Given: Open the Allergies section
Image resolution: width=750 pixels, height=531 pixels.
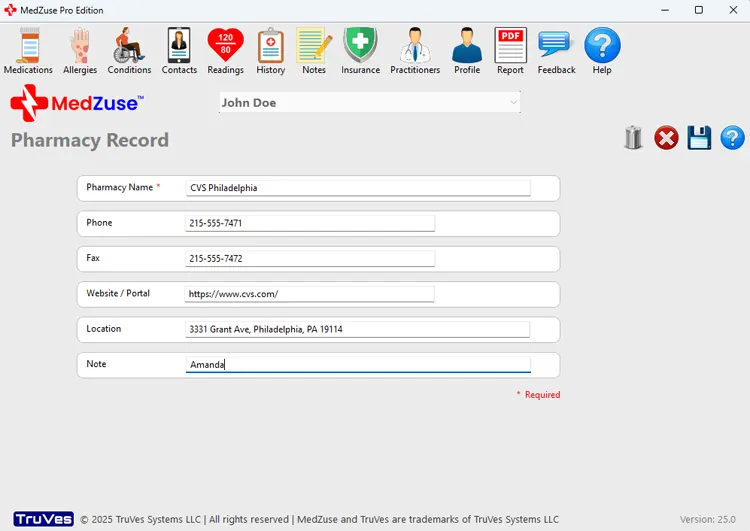Looking at the screenshot, I should 80,50.
